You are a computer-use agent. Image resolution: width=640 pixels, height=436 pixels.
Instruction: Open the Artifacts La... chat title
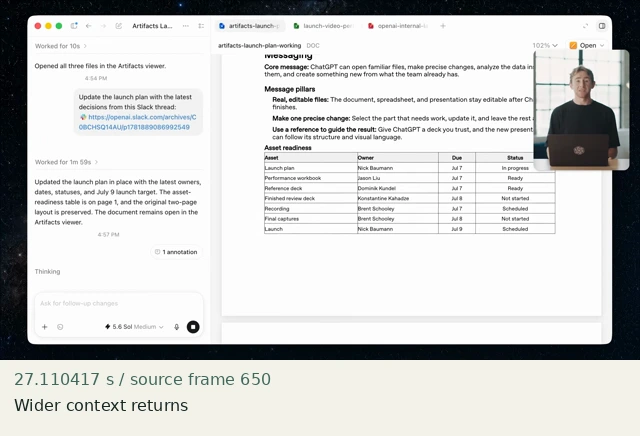[152, 26]
